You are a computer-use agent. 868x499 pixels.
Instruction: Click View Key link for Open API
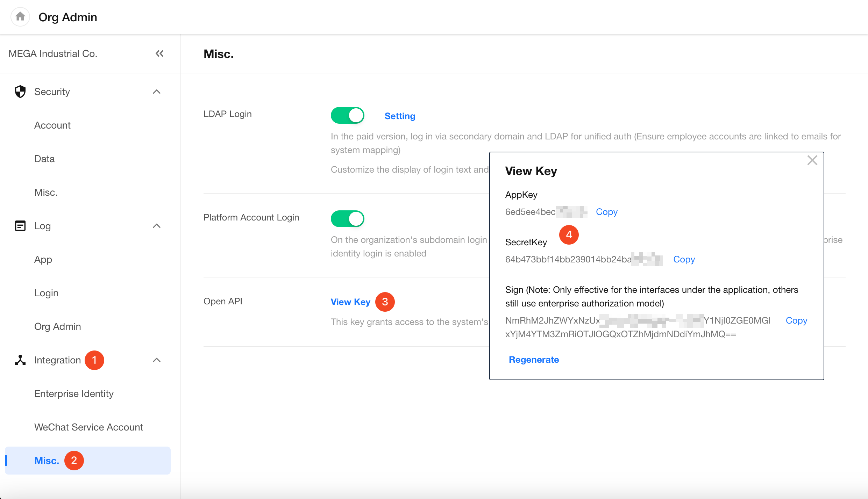tap(350, 302)
